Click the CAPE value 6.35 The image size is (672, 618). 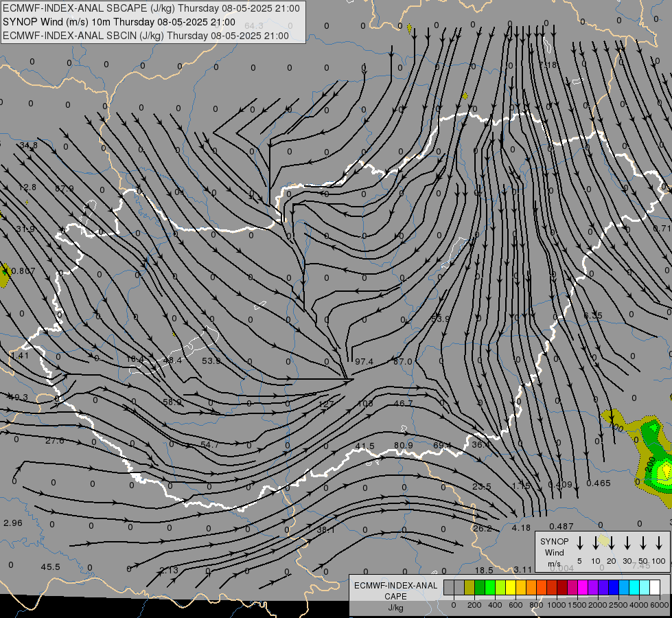pyautogui.click(x=593, y=316)
